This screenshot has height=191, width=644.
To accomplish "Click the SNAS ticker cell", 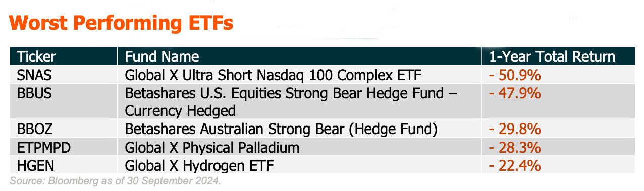I will click(33, 76).
